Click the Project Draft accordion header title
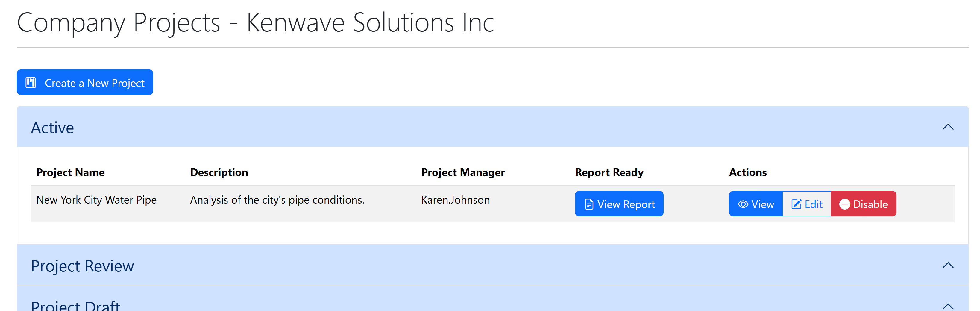The width and height of the screenshot is (980, 311). click(x=75, y=306)
